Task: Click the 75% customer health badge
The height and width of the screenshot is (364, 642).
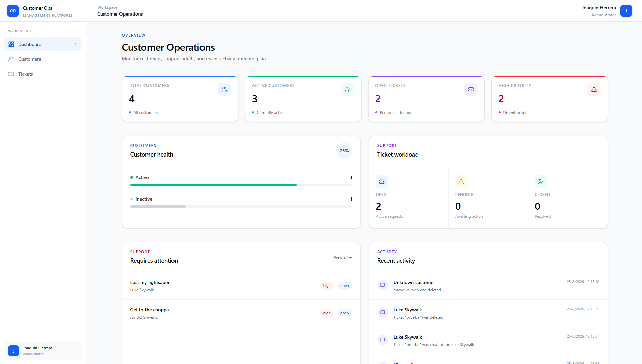Action: point(344,151)
